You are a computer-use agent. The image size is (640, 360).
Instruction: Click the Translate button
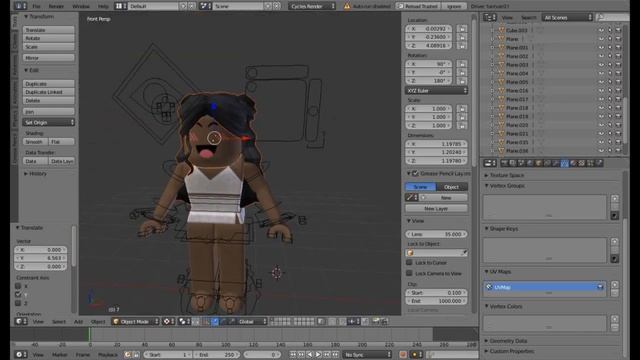[49, 30]
